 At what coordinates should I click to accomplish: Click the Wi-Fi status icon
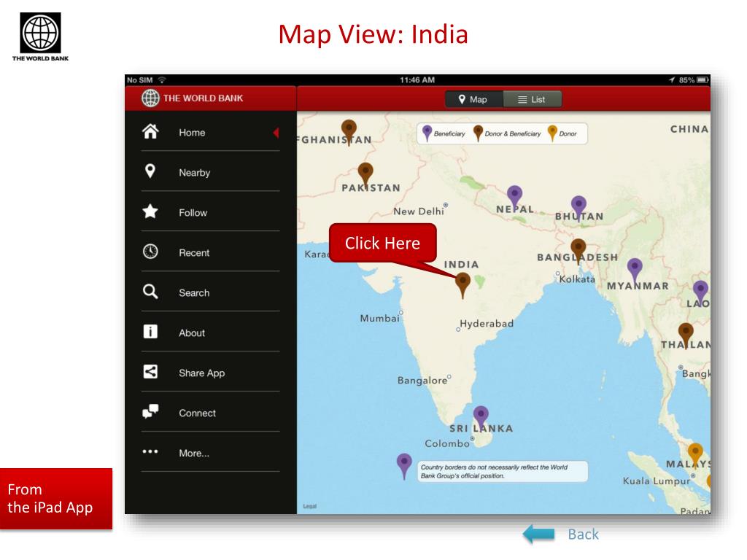point(162,80)
